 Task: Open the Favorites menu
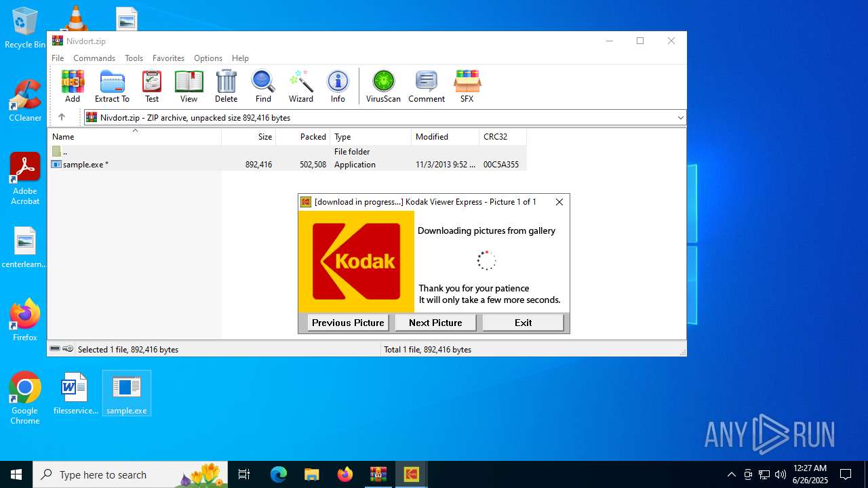click(x=168, y=58)
